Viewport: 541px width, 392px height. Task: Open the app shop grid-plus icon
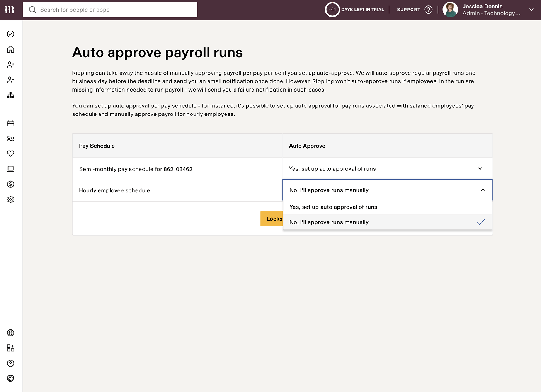(x=10, y=348)
